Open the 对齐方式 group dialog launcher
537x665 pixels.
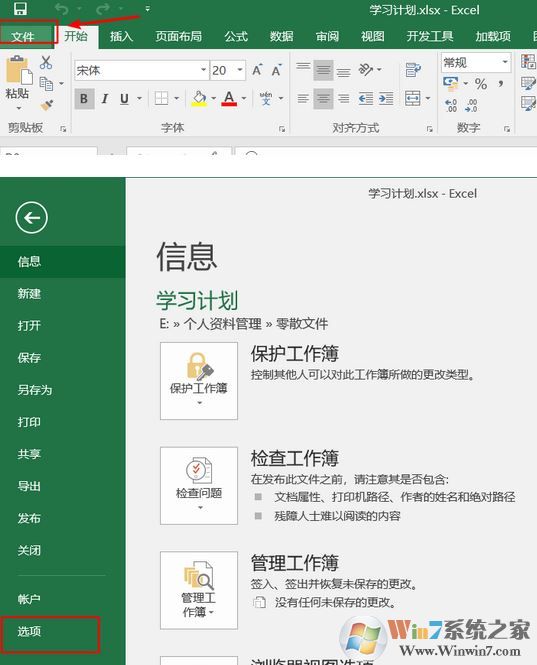coord(429,129)
